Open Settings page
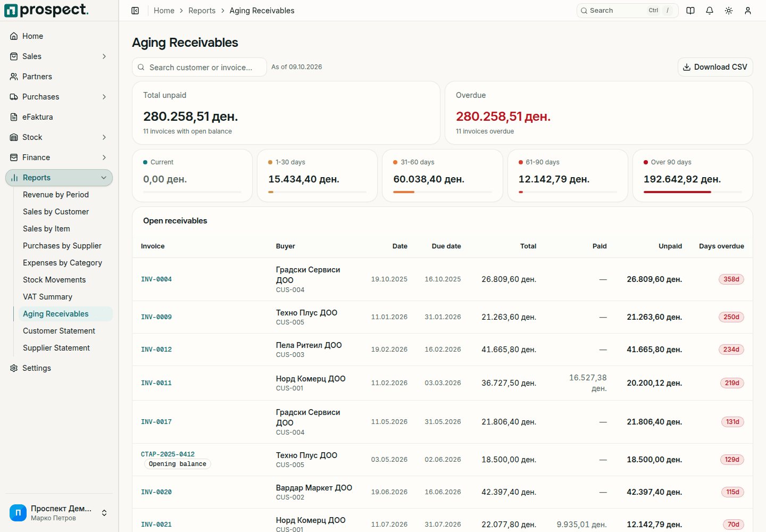The width and height of the screenshot is (766, 532). point(59,368)
